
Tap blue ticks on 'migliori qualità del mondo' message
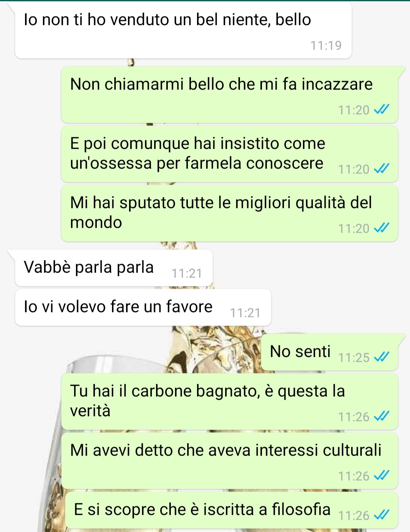(x=382, y=228)
